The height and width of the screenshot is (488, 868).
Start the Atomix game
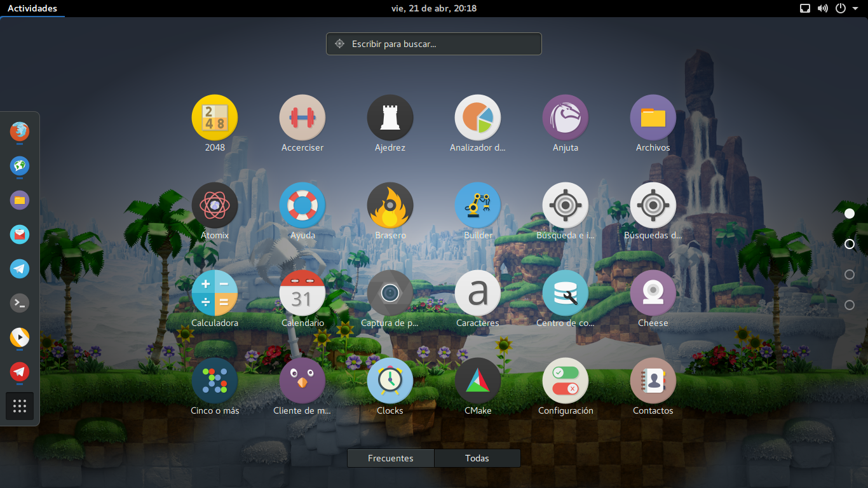tap(215, 205)
